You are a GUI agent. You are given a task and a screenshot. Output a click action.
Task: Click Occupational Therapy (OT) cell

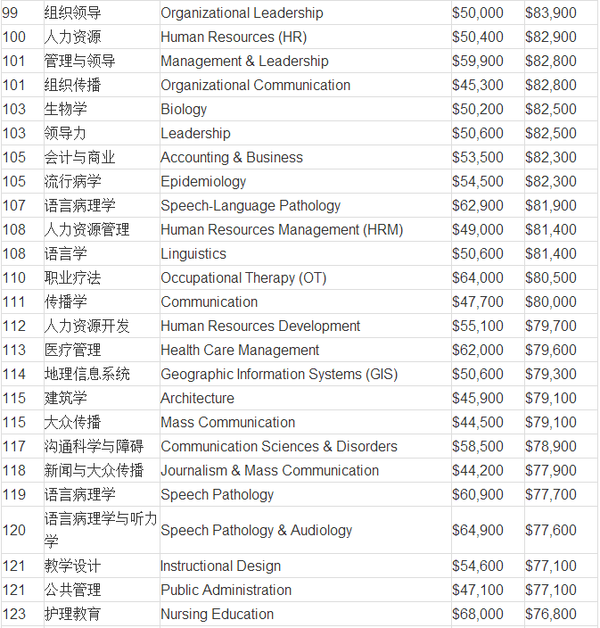(x=243, y=277)
